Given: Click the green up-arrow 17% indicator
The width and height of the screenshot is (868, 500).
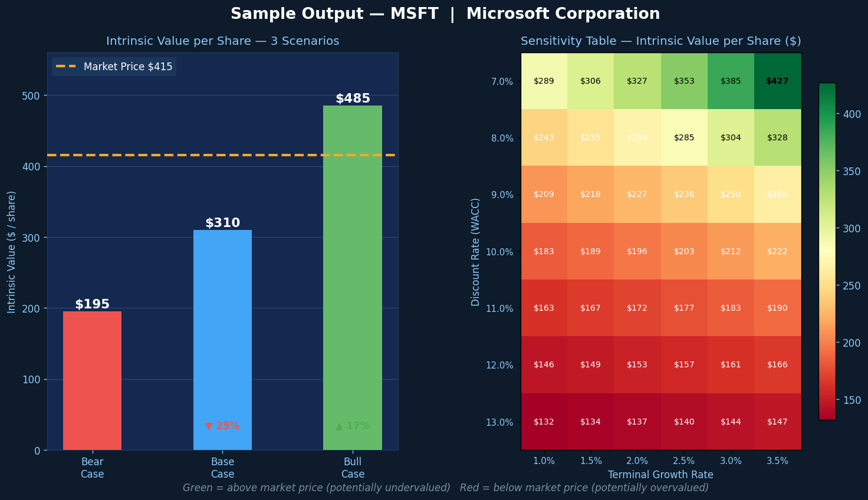Looking at the screenshot, I should click(x=352, y=426).
